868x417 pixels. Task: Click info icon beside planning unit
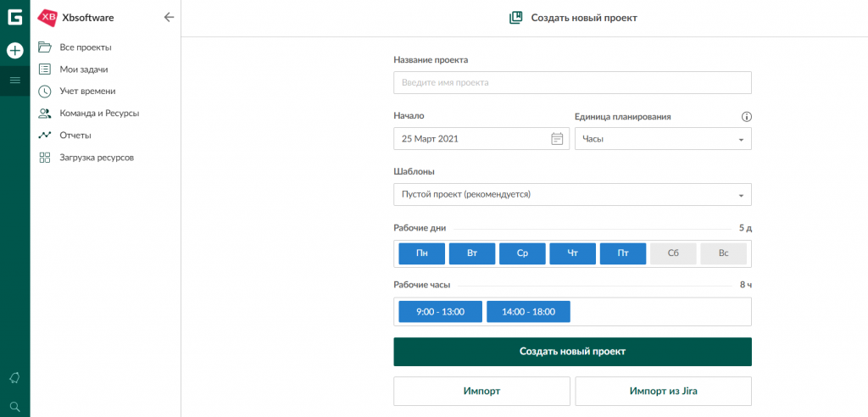pyautogui.click(x=747, y=117)
